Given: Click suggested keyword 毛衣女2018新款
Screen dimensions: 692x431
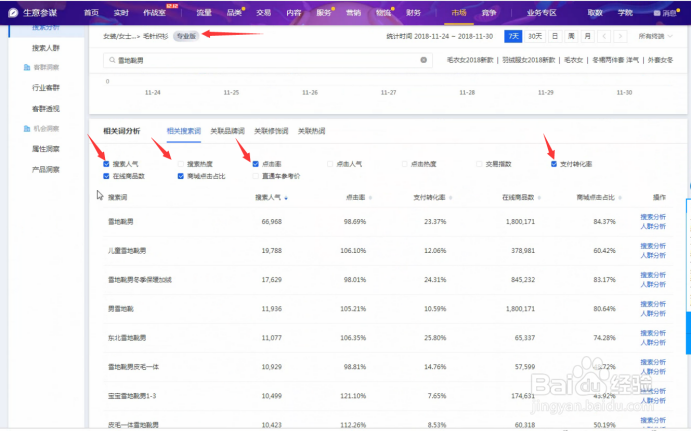Looking at the screenshot, I should click(470, 60).
